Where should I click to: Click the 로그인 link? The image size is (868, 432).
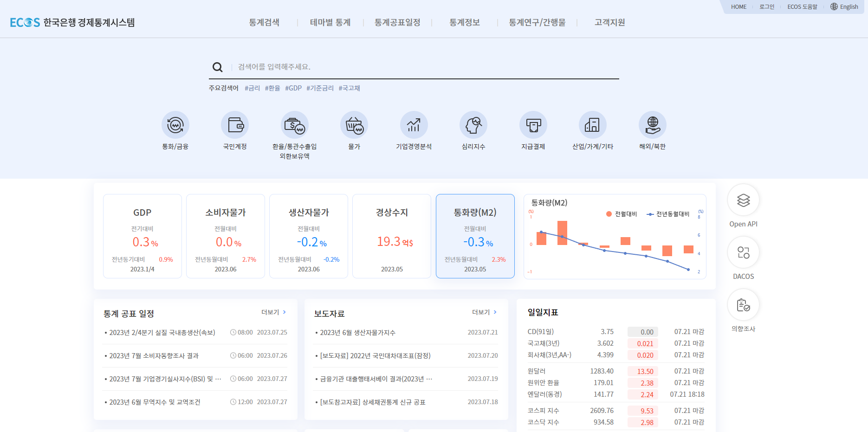pos(766,6)
